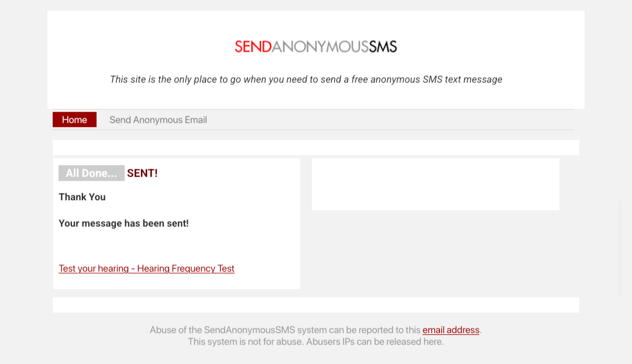Viewport: 632px width, 364px height.
Task: Open the Home tab
Action: pos(74,120)
